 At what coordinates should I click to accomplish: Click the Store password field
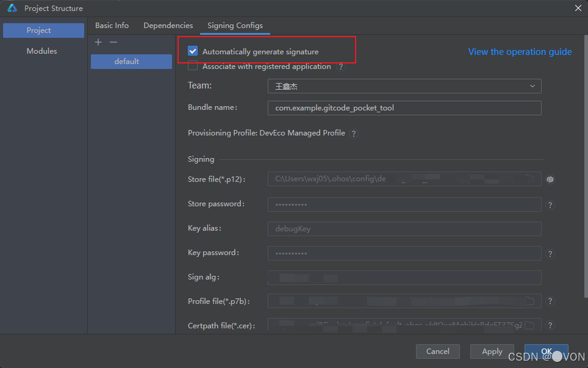(x=404, y=204)
